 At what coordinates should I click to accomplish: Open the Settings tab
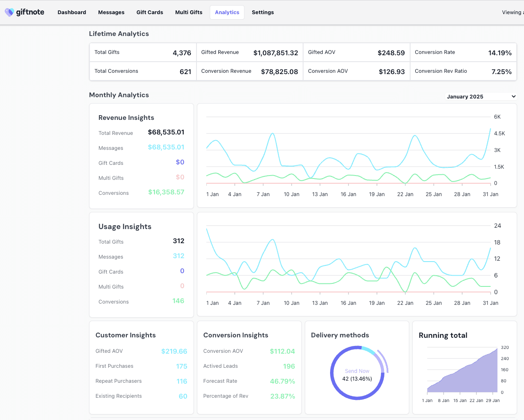(x=263, y=12)
